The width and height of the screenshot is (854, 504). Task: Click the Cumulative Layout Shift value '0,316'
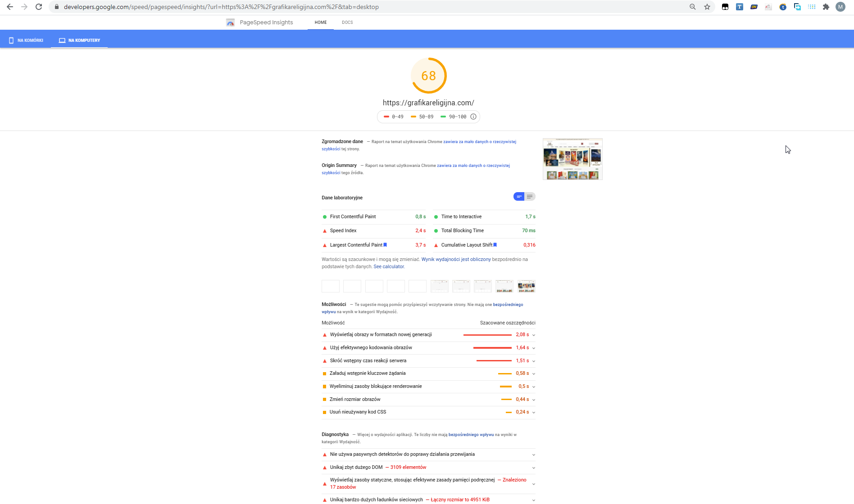pyautogui.click(x=529, y=245)
